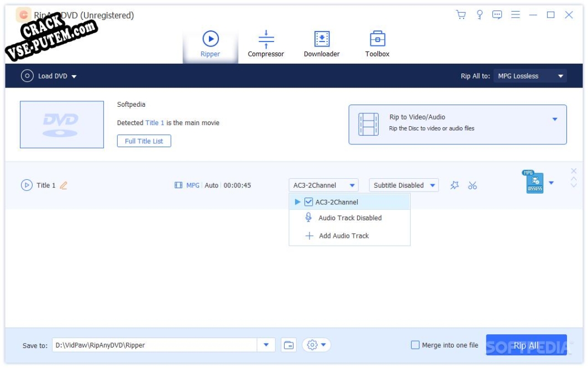Open the output folder browse icon

(x=288, y=345)
